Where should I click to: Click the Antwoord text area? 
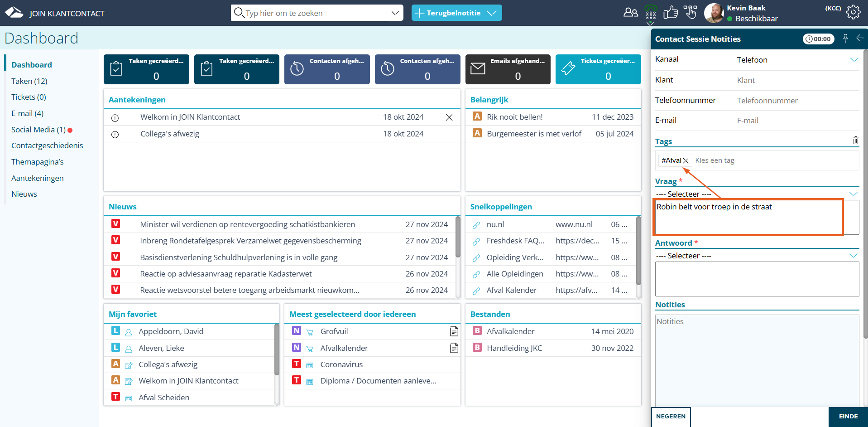(x=757, y=279)
